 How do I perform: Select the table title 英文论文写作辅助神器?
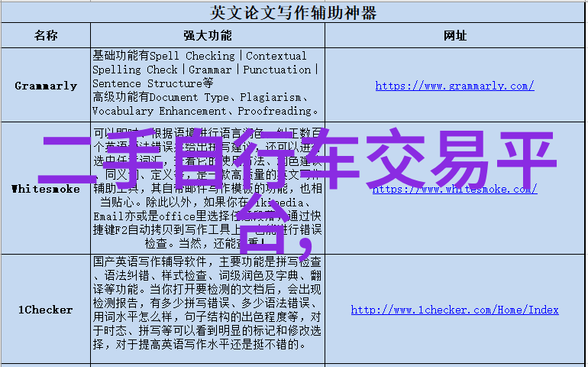[293, 13]
